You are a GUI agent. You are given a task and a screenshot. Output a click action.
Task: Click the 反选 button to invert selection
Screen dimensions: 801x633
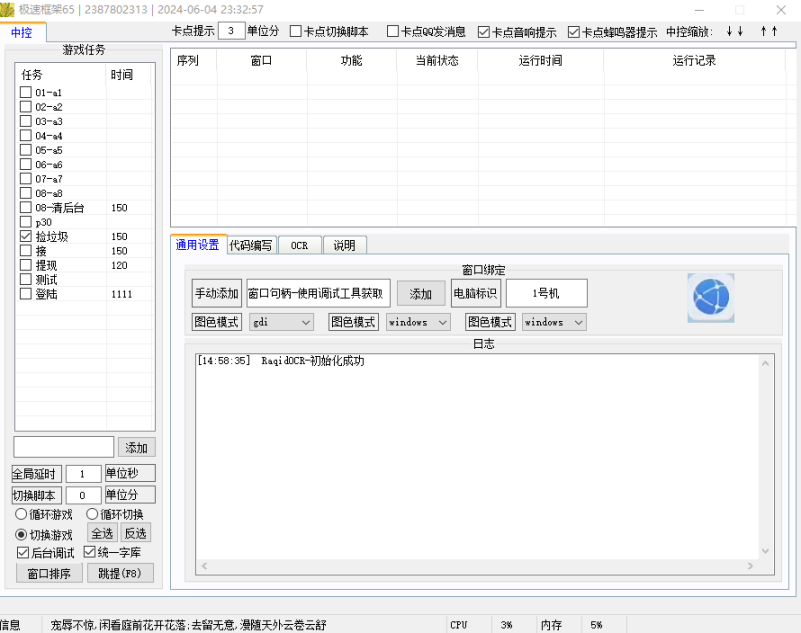click(x=135, y=533)
